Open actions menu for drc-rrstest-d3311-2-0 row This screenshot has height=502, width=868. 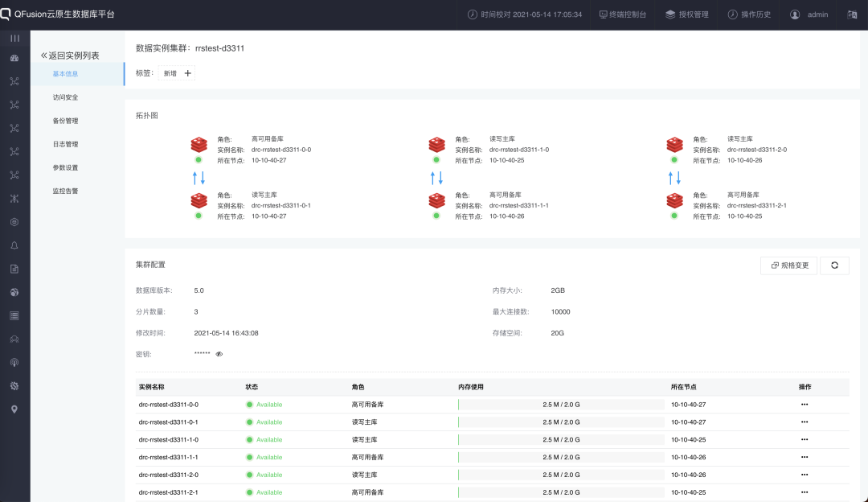coord(805,475)
